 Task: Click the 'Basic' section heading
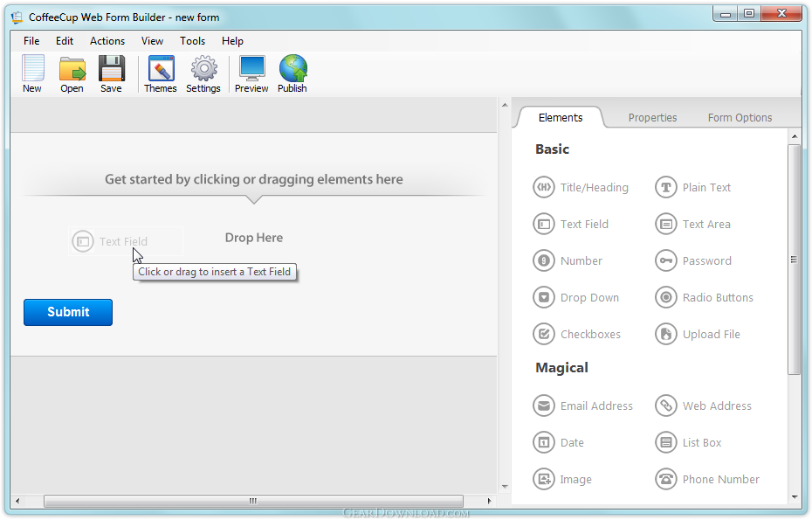point(552,149)
